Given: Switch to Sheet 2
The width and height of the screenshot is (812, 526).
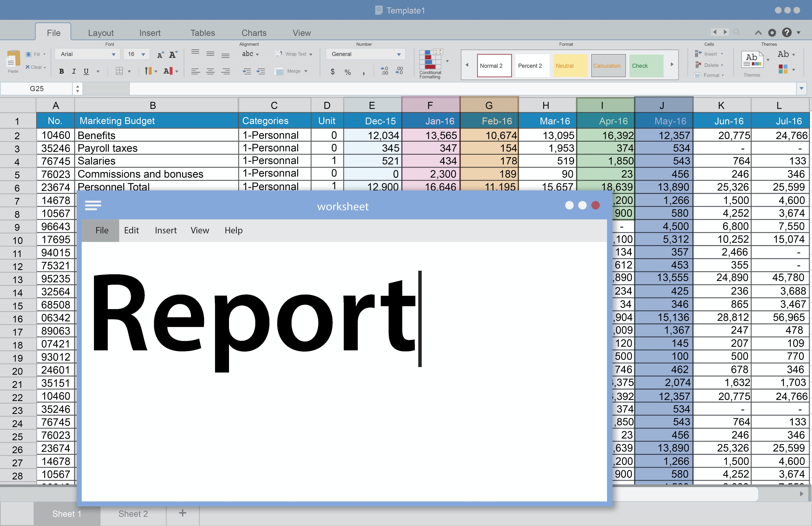Looking at the screenshot, I should coord(133,514).
